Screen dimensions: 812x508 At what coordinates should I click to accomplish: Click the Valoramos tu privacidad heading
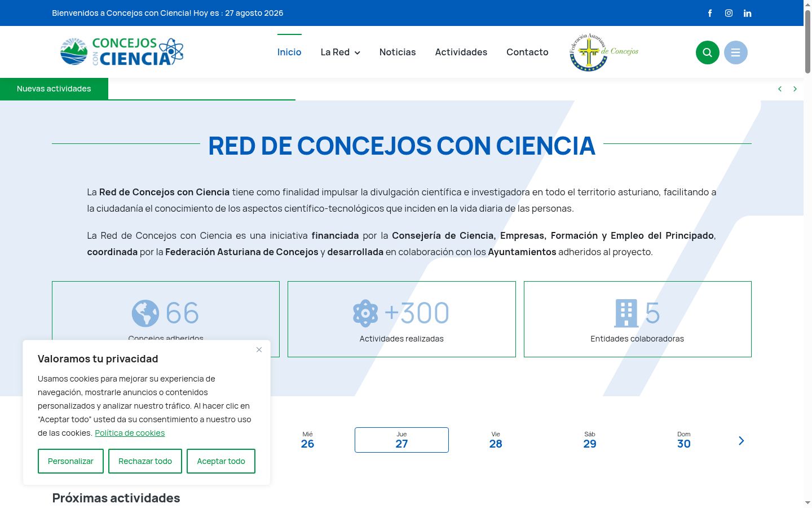(x=98, y=359)
